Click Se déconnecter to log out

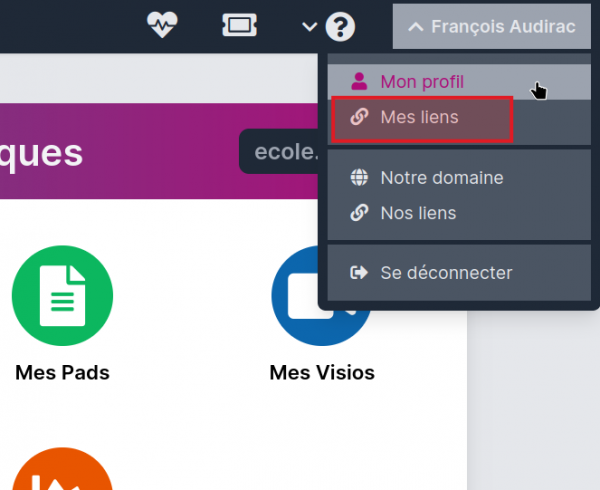pos(459,273)
